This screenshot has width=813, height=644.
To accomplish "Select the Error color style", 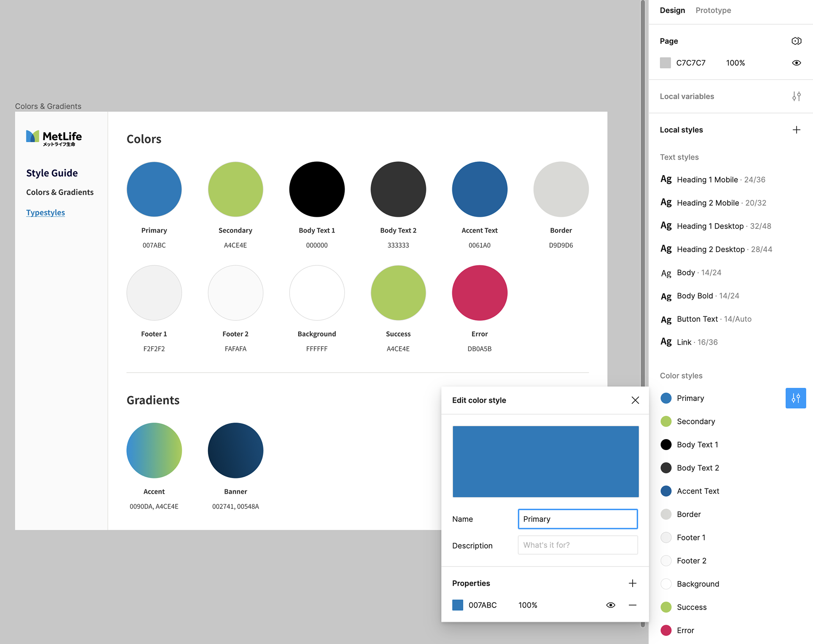I will [x=685, y=630].
